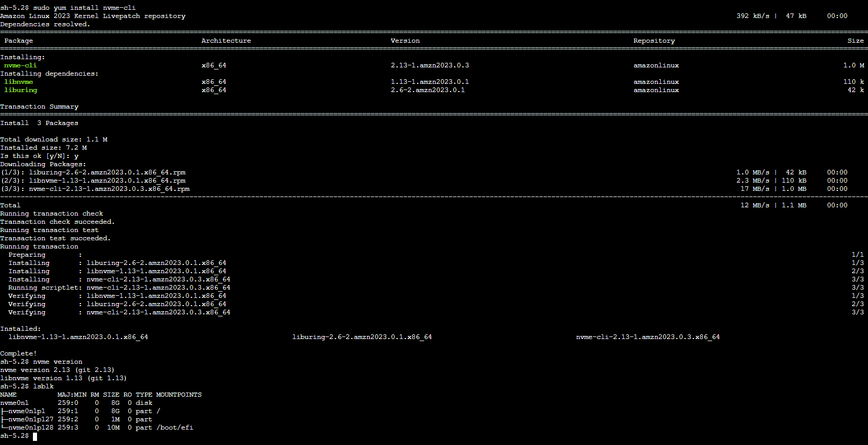Click the '12 MB/s' total speed
This screenshot has height=445, width=868.
tap(755, 205)
